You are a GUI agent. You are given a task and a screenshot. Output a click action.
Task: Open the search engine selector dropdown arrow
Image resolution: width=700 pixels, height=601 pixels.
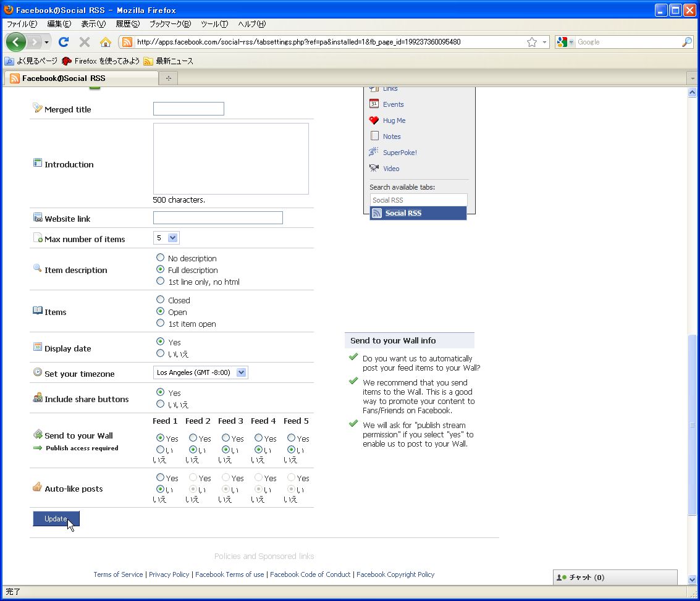click(x=571, y=43)
